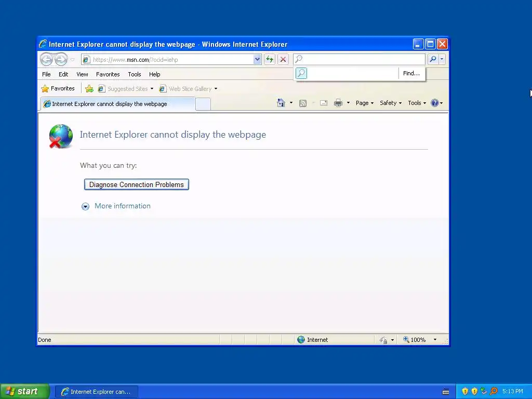Click the Protected Mode status icon in status bar
Image resolution: width=532 pixels, height=399 pixels.
383,340
